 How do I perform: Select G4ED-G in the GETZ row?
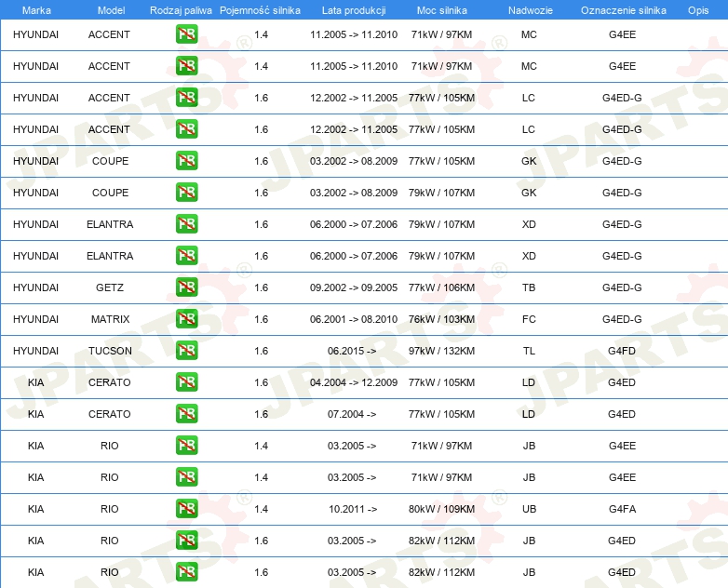tap(622, 287)
